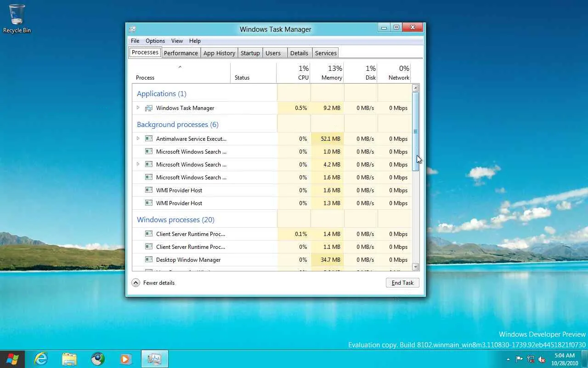The image size is (588, 368).
Task: Select the Processes tab
Action: coord(145,52)
